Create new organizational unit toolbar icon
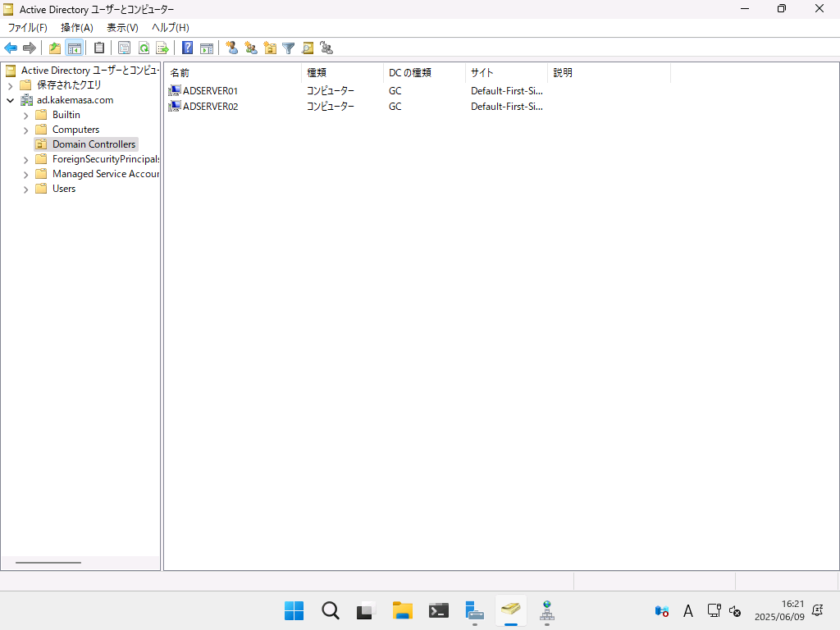840x630 pixels. 270,48
